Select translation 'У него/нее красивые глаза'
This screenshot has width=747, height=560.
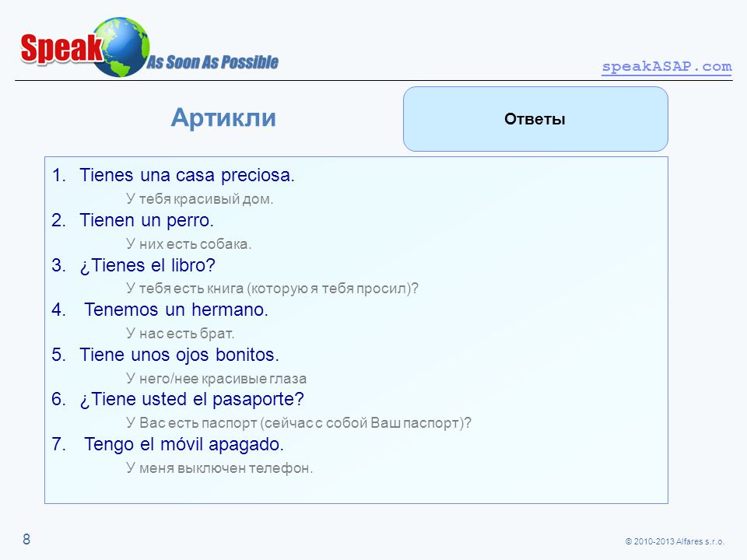pos(216,379)
